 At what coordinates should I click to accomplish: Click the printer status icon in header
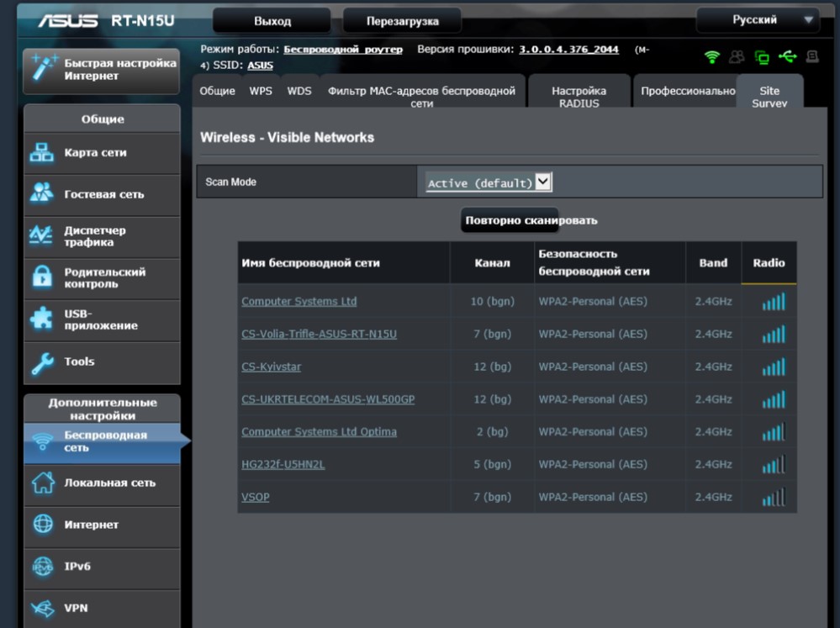pos(812,57)
